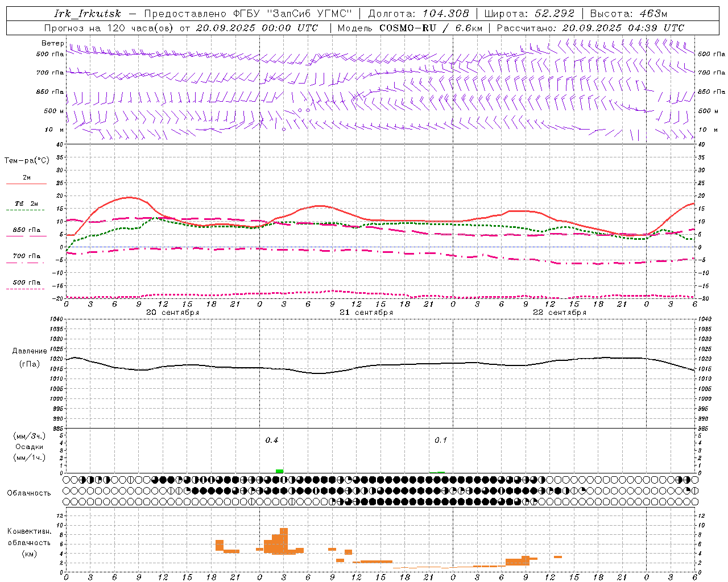
Task: Click the Ветер wind panel label
Action: pyautogui.click(x=53, y=43)
